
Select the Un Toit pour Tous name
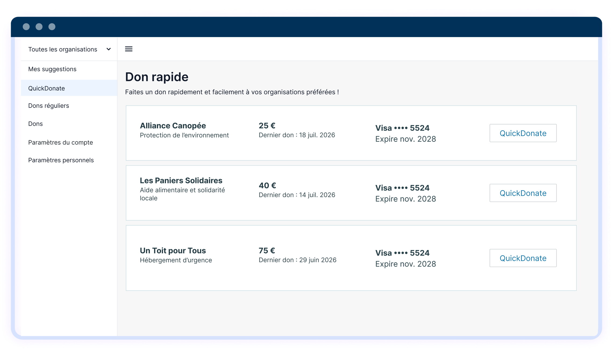point(173,251)
